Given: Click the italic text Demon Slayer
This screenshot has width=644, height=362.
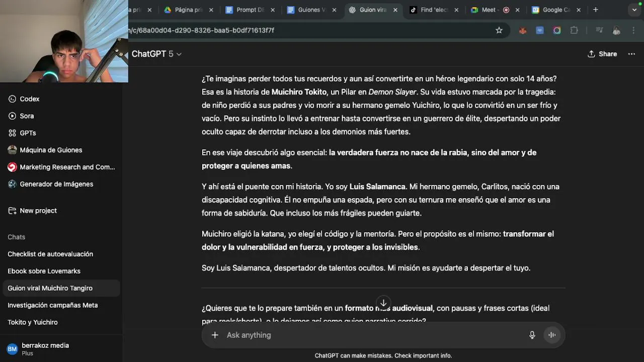Looking at the screenshot, I should coord(392,92).
